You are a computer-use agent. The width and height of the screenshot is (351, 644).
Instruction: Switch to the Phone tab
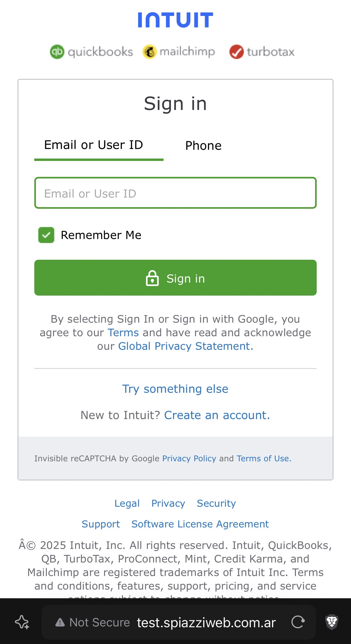coord(203,146)
